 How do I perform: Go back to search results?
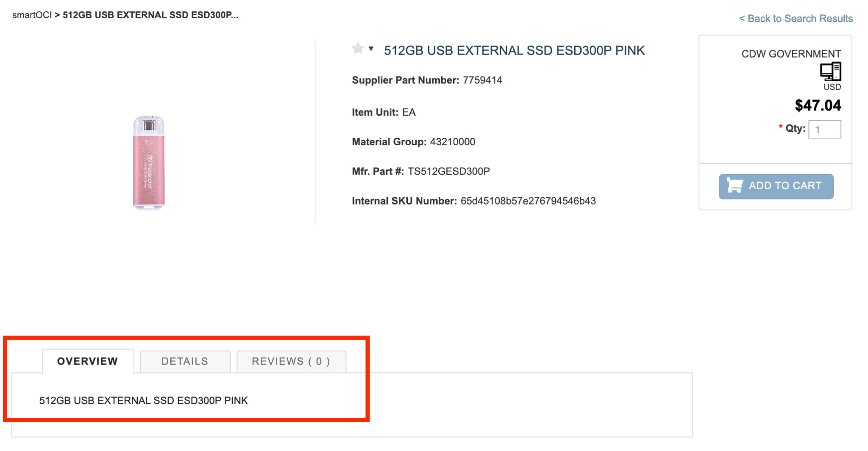coord(796,19)
